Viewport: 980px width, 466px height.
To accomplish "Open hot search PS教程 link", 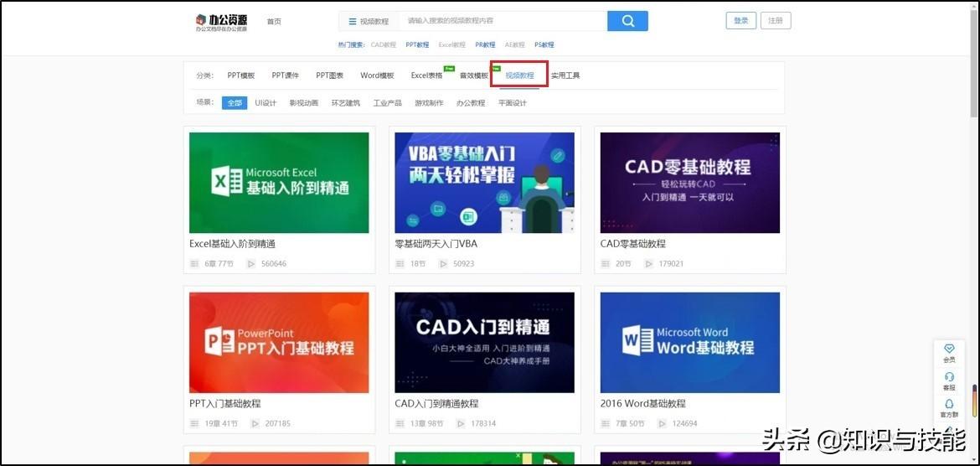I will 544,45.
